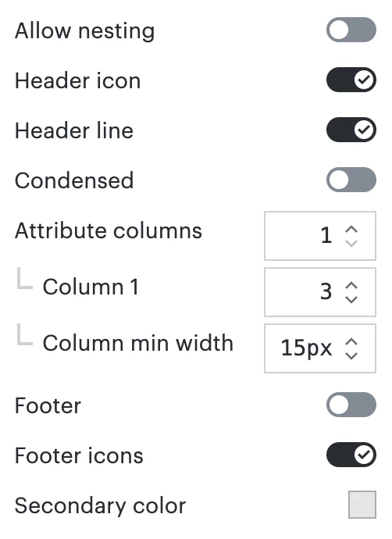Click the Column 1 tree label

(x=91, y=287)
